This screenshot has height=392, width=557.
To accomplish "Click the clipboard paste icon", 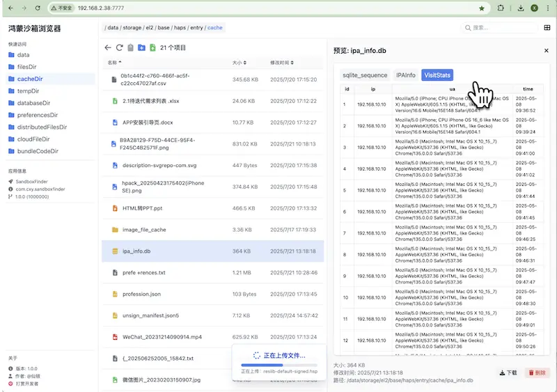I will click(x=130, y=47).
